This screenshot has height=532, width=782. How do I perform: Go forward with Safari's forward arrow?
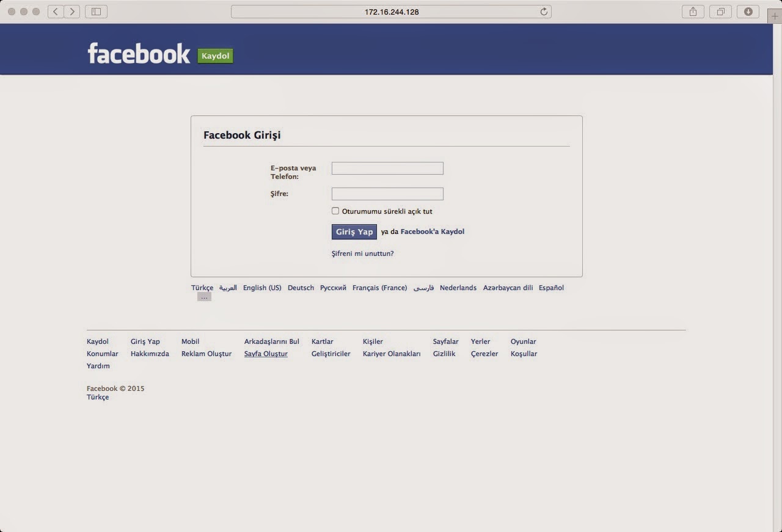tap(72, 12)
